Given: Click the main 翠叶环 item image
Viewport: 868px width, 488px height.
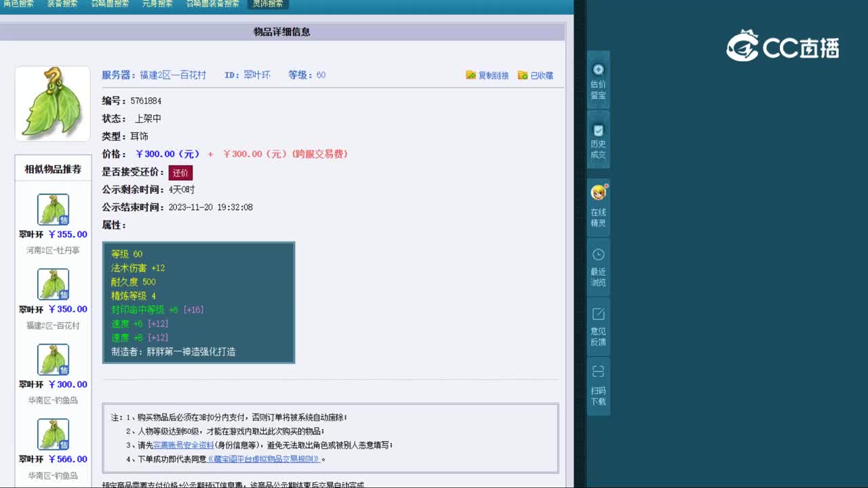Looking at the screenshot, I should [52, 103].
